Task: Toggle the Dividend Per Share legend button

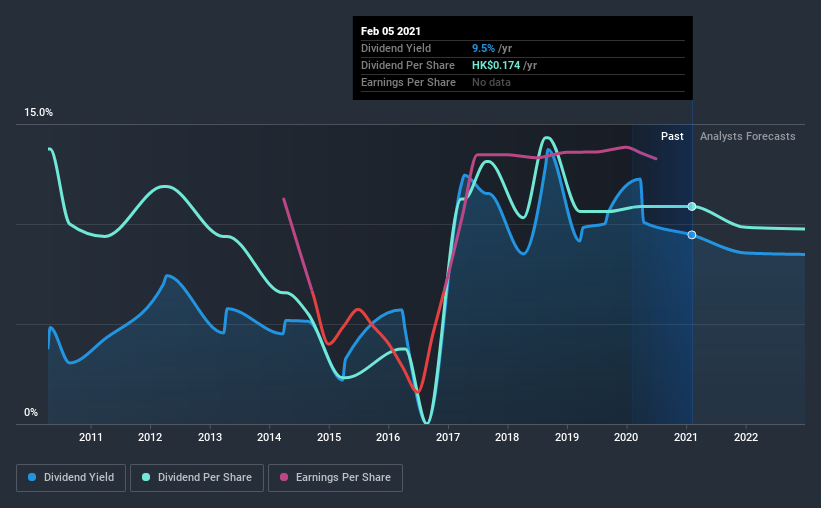Action: [197, 478]
